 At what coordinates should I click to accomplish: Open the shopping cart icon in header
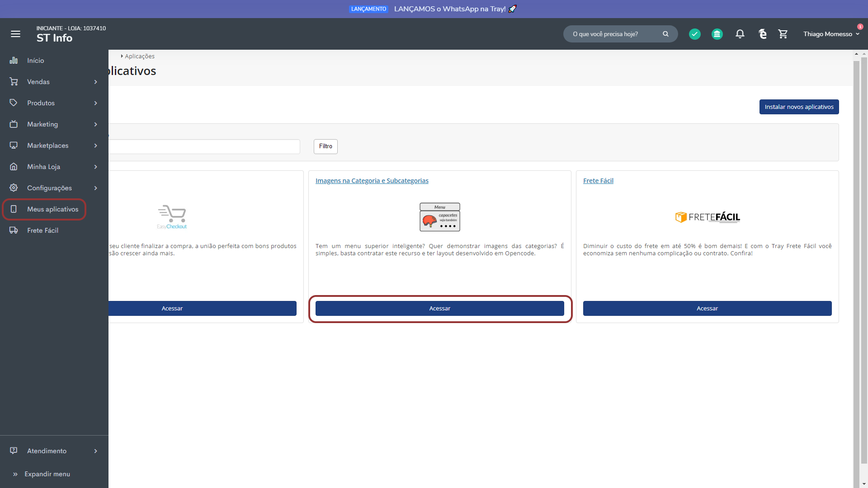click(783, 34)
